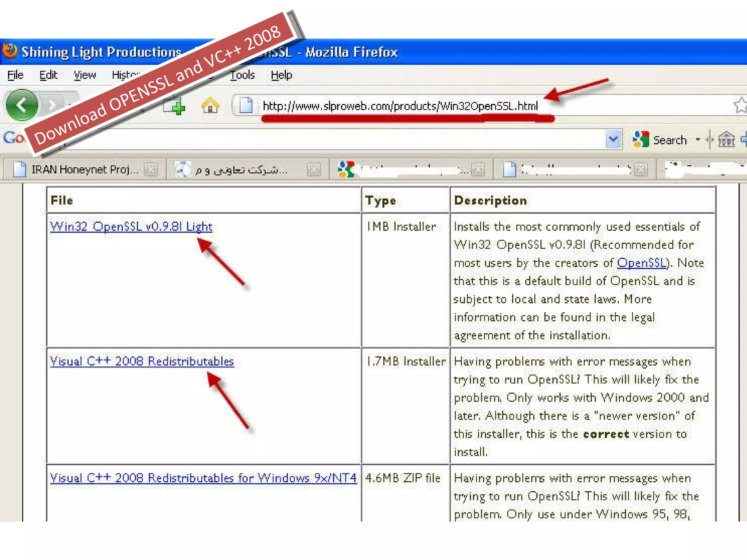This screenshot has height=560, width=747.
Task: Click the bold word correct in the description
Action: [x=606, y=434]
